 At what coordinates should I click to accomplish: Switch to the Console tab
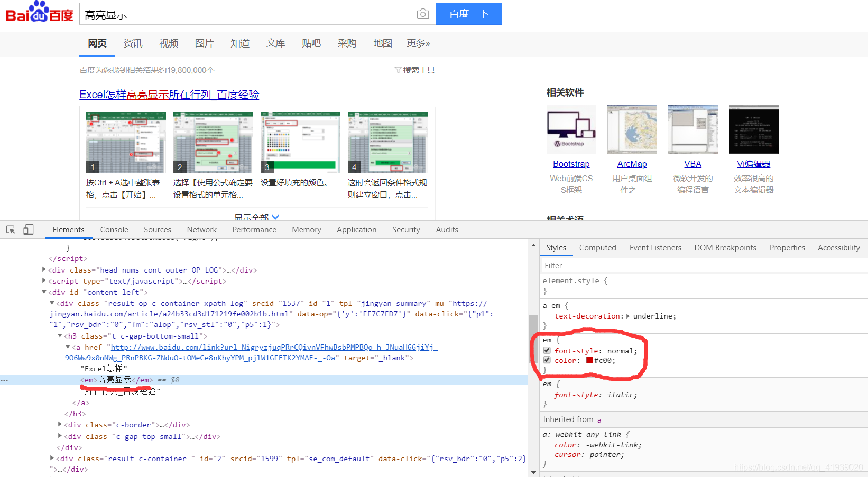point(114,230)
